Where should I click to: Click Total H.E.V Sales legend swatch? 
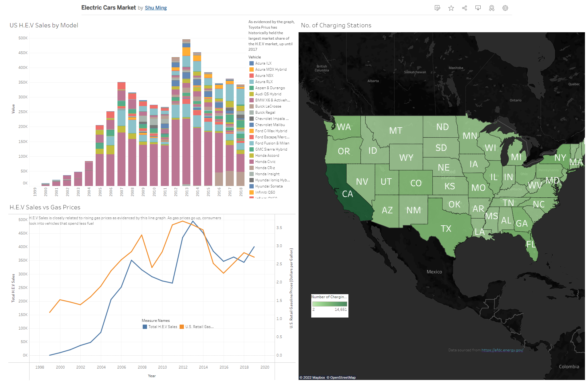point(145,327)
